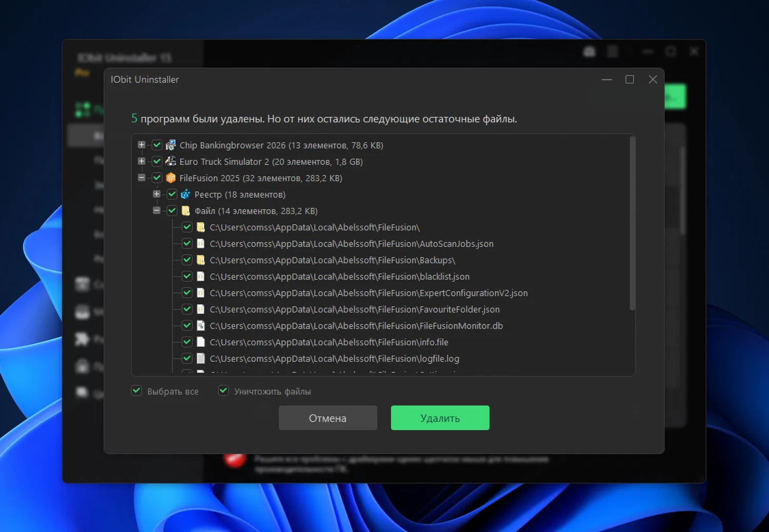Expand the Chip Bankingbrowser 2026 tree node
The width and height of the screenshot is (769, 532).
pos(141,145)
